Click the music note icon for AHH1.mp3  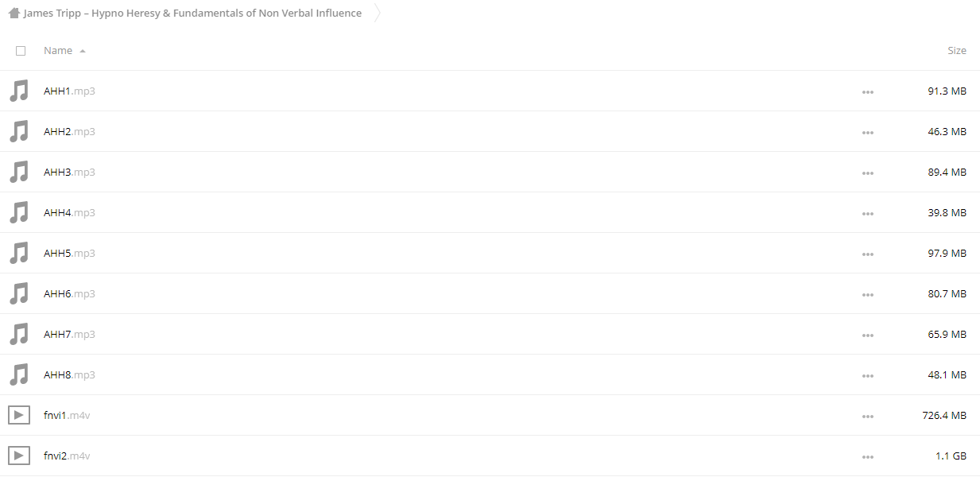click(x=19, y=91)
